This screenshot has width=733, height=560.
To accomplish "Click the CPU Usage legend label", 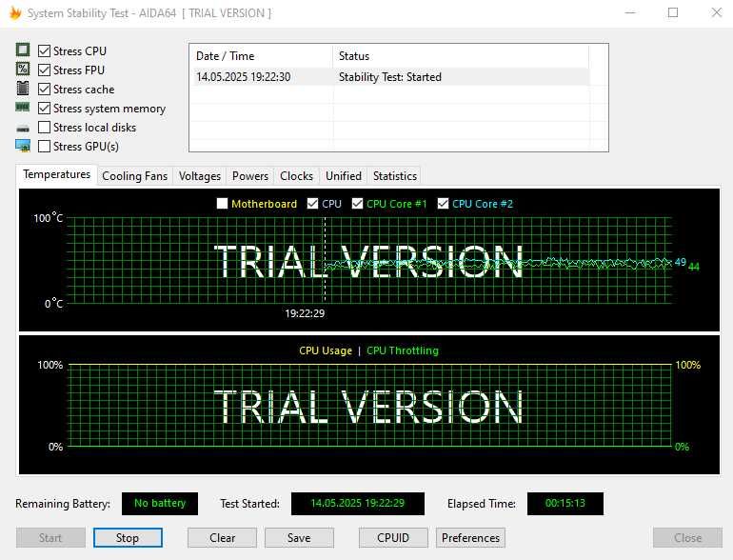I will [326, 350].
